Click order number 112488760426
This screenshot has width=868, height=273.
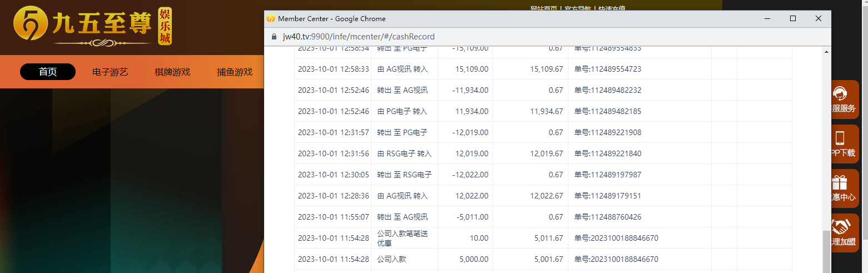click(608, 217)
